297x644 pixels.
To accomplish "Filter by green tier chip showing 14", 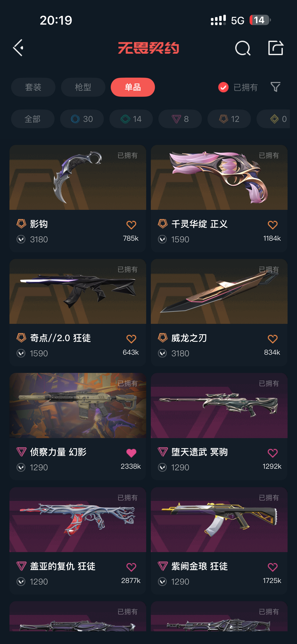I will tap(131, 119).
